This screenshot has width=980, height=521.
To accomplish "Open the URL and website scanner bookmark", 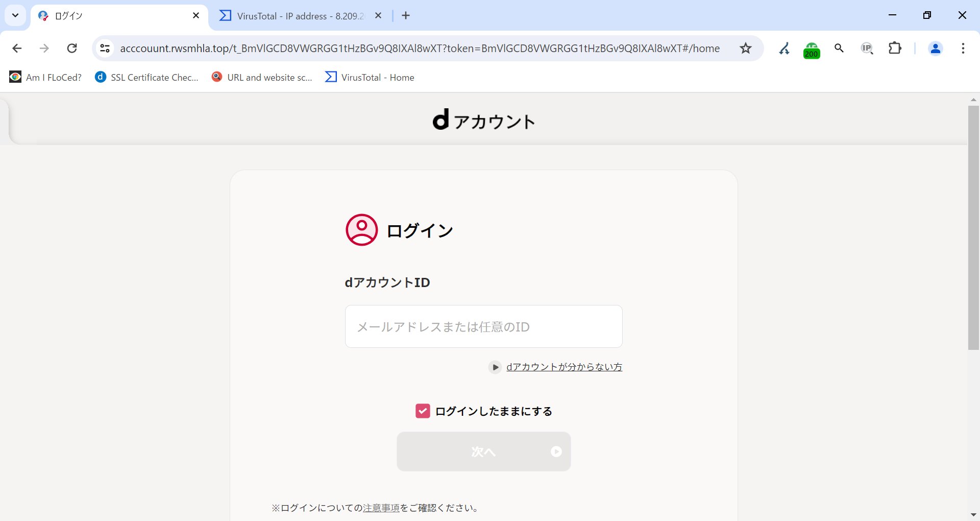I will pyautogui.click(x=262, y=77).
